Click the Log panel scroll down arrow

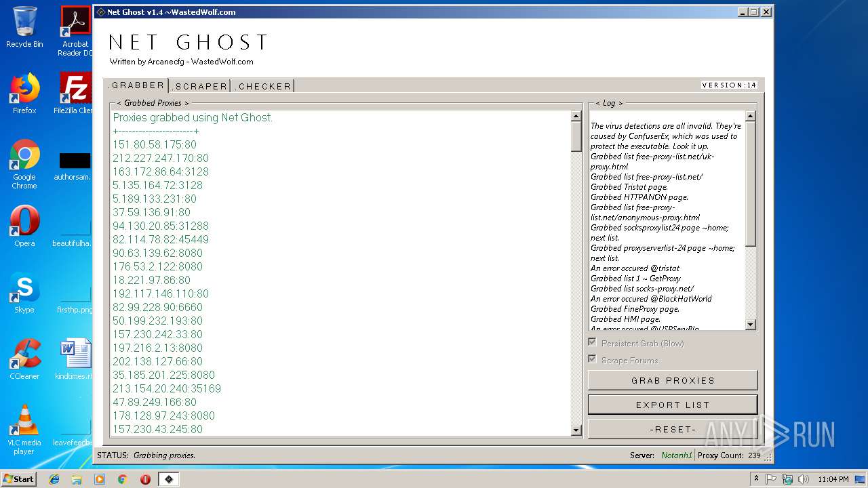click(x=750, y=325)
